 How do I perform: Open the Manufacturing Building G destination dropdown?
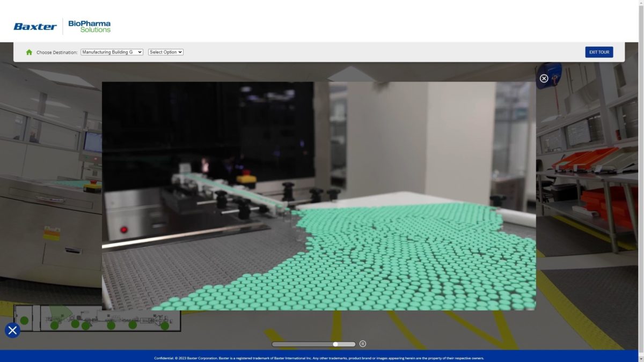click(x=112, y=52)
